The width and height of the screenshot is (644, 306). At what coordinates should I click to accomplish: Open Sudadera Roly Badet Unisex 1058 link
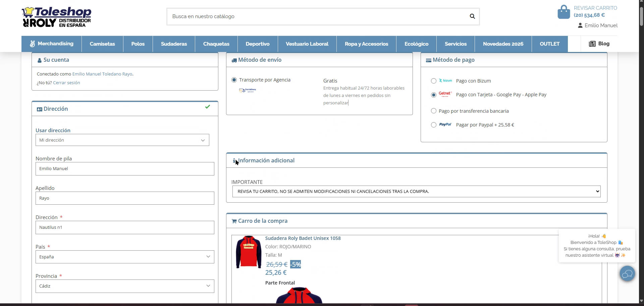pyautogui.click(x=303, y=238)
